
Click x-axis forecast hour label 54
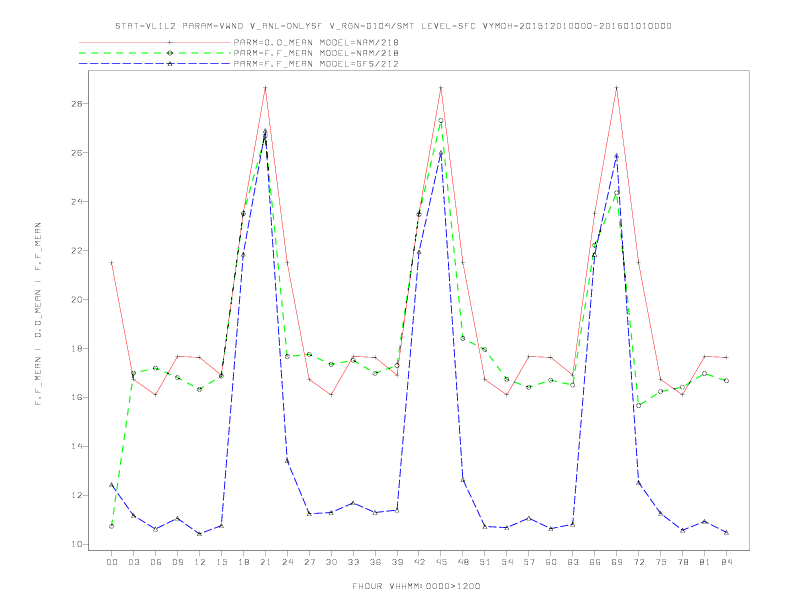[x=507, y=562]
